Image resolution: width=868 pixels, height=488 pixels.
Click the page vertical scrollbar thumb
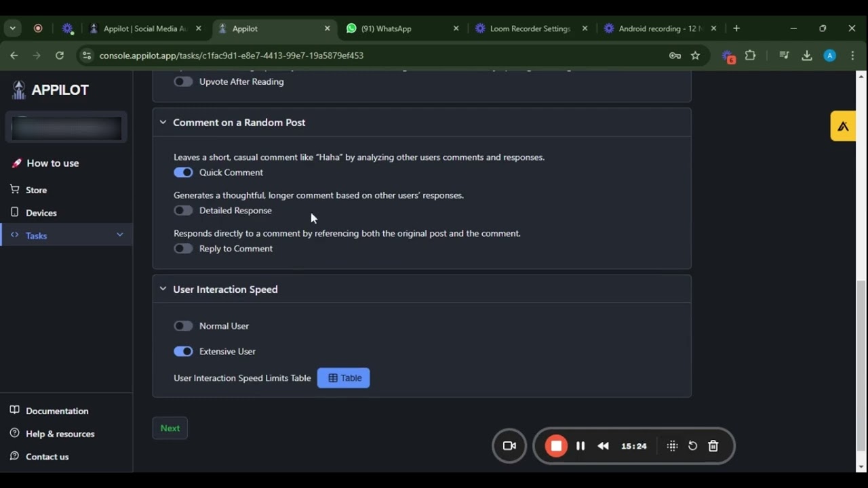[x=861, y=366]
